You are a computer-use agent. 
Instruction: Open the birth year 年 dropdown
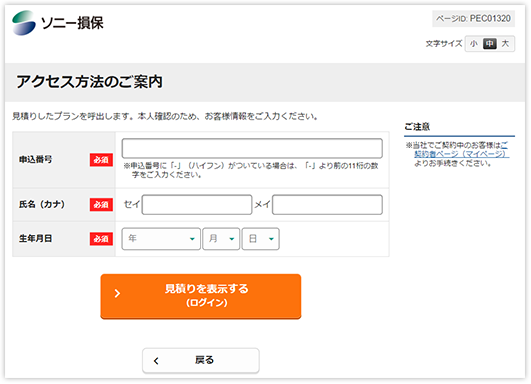(161, 239)
